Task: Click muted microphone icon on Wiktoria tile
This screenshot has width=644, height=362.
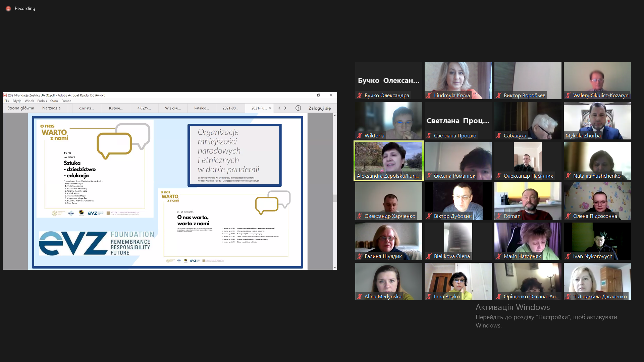Action: (x=360, y=136)
